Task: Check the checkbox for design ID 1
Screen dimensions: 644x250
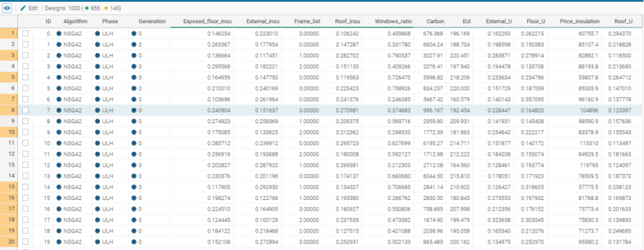Action: point(26,44)
